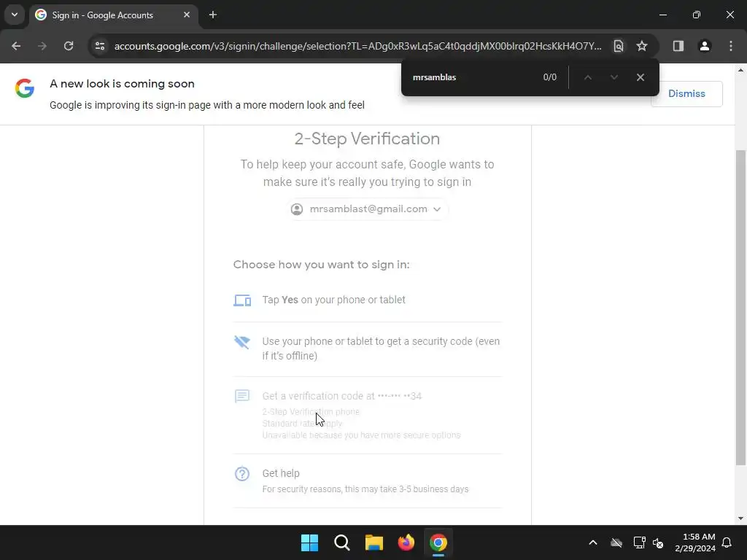Select the Sign in - Google Accounts tab
The height and width of the screenshot is (560, 747).
(x=113, y=15)
